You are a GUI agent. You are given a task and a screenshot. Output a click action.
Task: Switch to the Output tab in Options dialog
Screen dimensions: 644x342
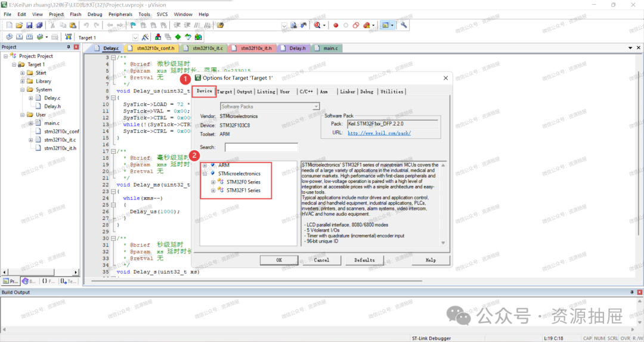pyautogui.click(x=244, y=92)
